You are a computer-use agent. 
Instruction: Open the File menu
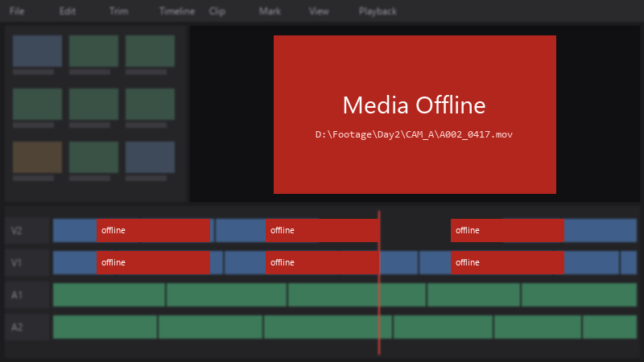coord(17,11)
